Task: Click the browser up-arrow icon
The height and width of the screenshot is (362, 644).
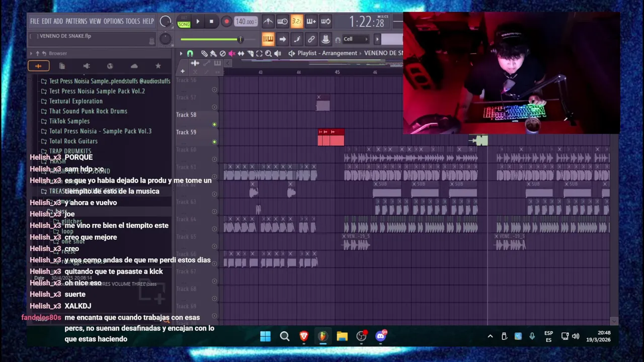Action: 37,53
